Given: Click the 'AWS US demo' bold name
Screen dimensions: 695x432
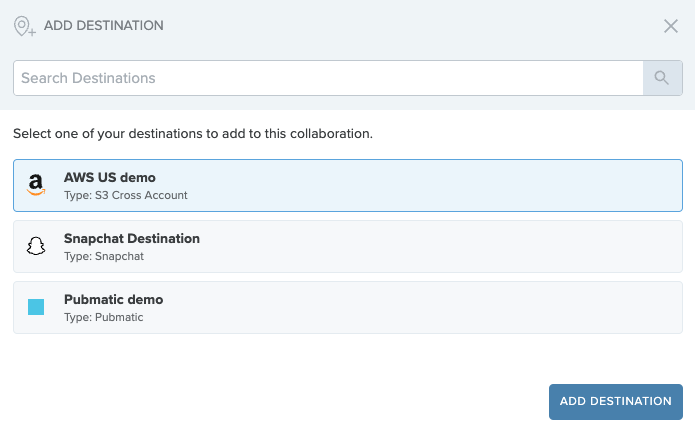Looking at the screenshot, I should (x=109, y=178).
